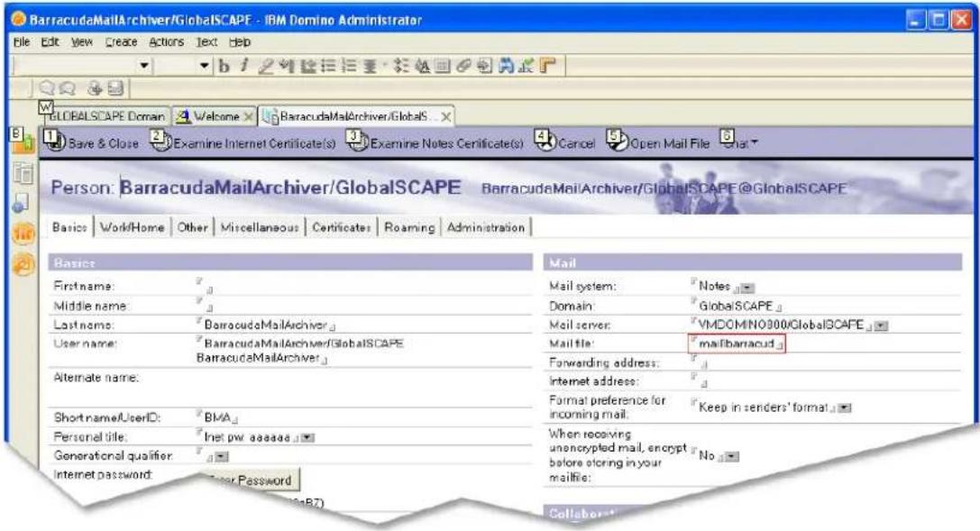The image size is (980, 531).
Task: Open the Help menu
Action: click(x=240, y=41)
